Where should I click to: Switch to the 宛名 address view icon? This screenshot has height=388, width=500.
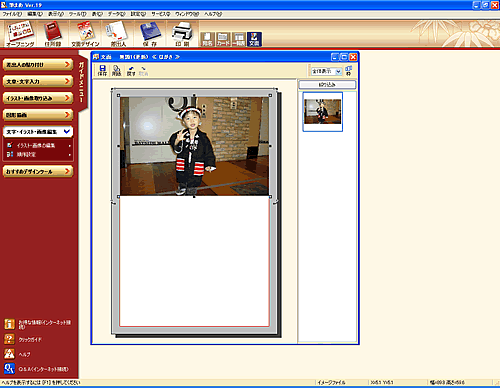tap(207, 39)
